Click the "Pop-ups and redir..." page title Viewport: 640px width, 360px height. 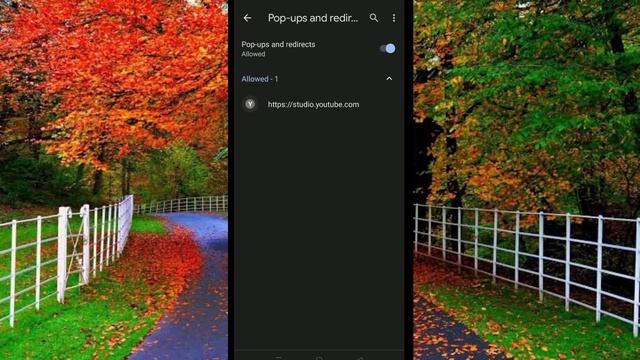(313, 18)
